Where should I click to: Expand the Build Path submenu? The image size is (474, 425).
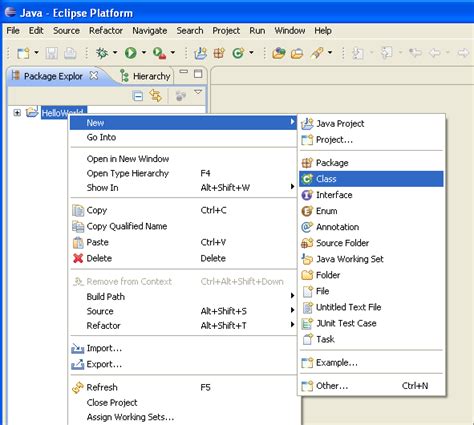(x=183, y=297)
